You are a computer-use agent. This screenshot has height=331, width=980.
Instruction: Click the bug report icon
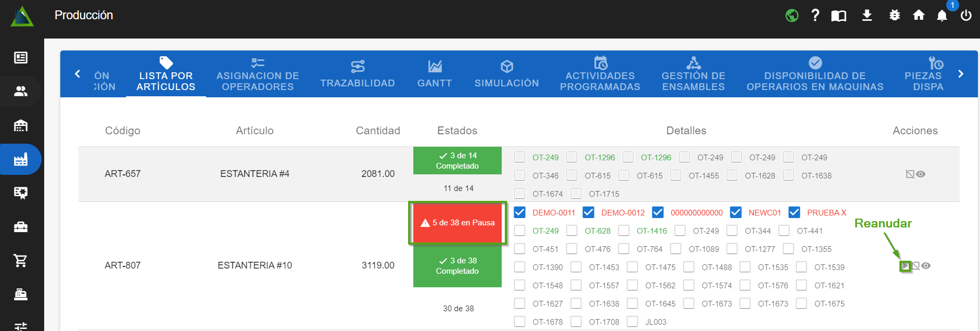click(894, 16)
